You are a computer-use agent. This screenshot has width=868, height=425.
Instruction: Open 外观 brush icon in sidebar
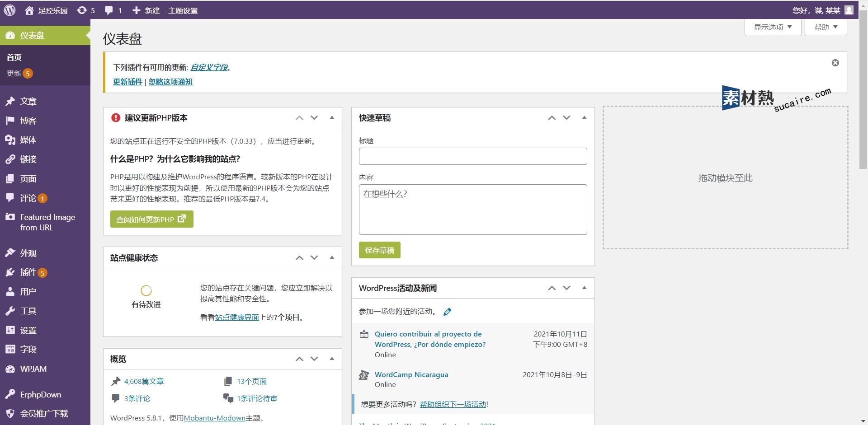point(10,253)
